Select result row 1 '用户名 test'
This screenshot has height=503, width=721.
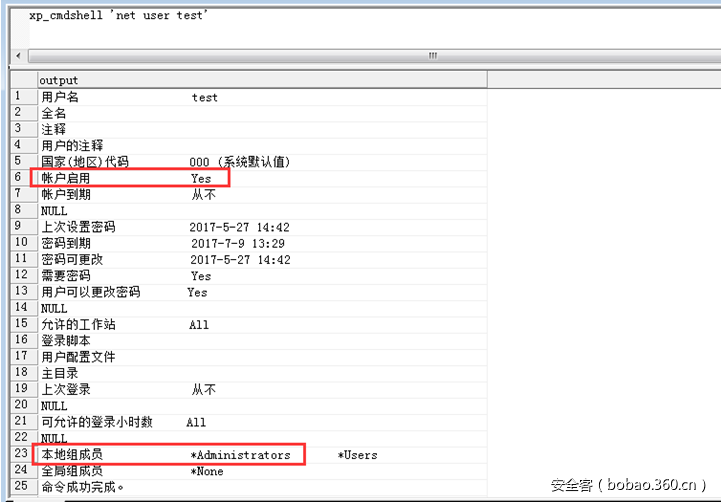click(262, 97)
